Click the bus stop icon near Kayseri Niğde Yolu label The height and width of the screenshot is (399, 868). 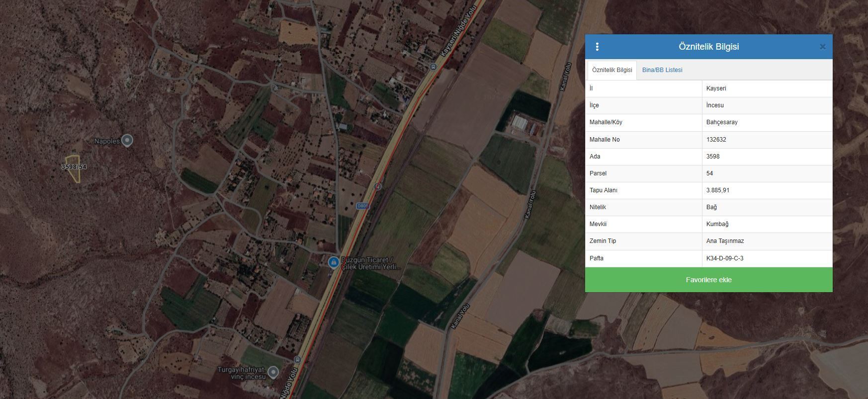(x=433, y=67)
